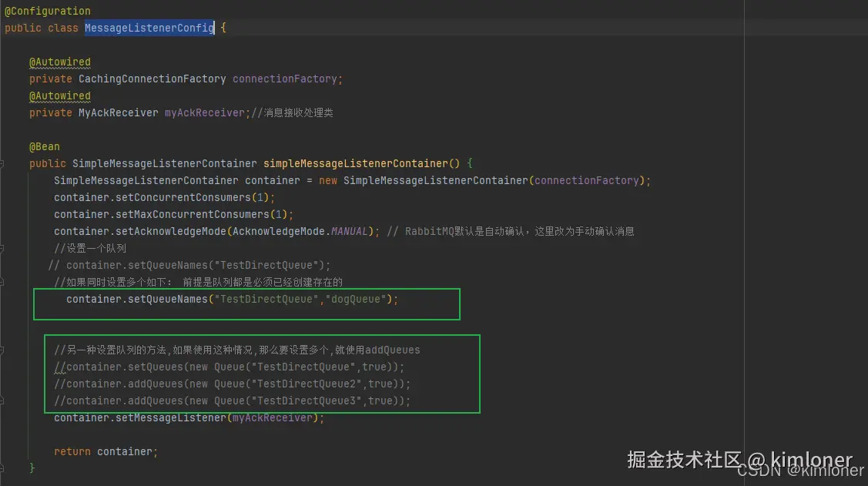Click the 'new' keyword in container line

(328, 180)
